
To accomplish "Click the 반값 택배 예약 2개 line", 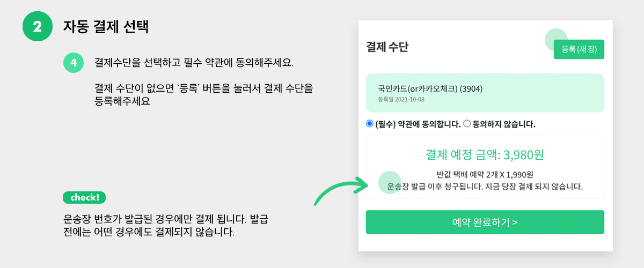I will coord(485,175).
